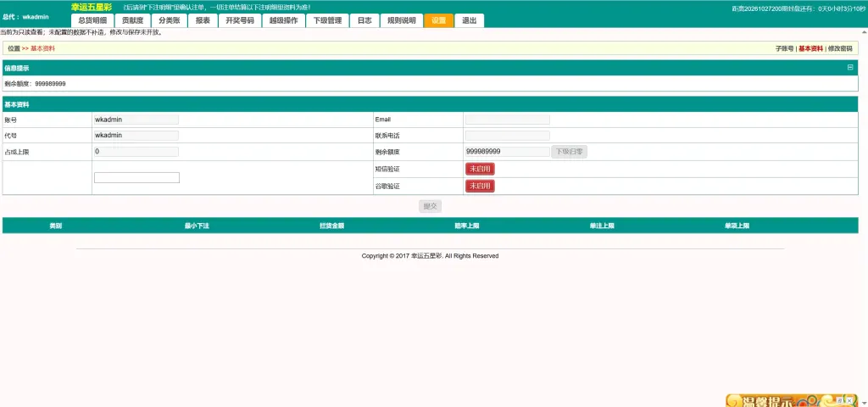
Task: Select the 越级操作 tab
Action: pos(283,20)
